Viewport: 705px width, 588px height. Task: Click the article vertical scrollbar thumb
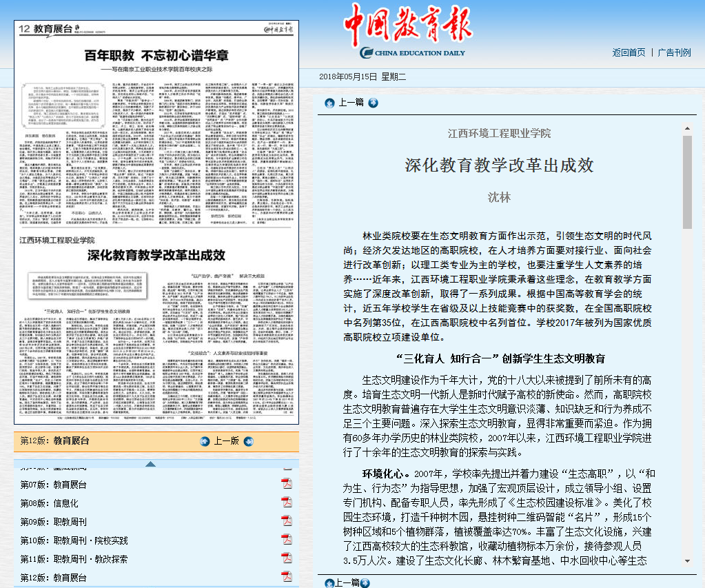687,182
